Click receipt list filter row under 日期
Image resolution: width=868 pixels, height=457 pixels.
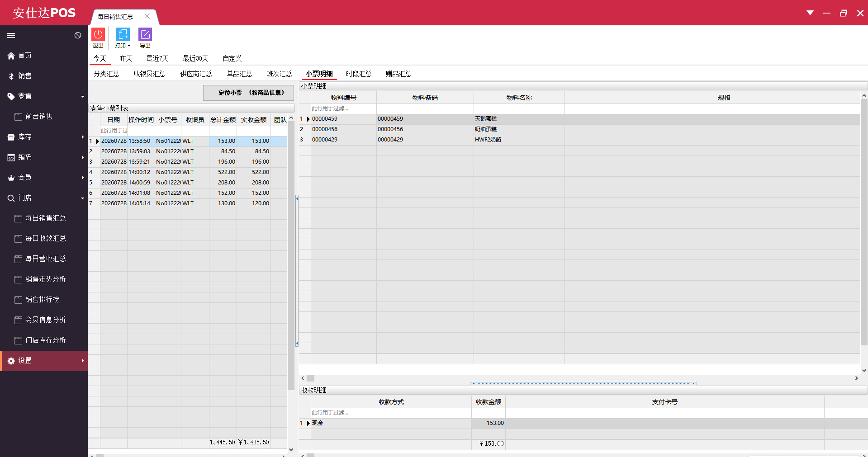pyautogui.click(x=114, y=131)
